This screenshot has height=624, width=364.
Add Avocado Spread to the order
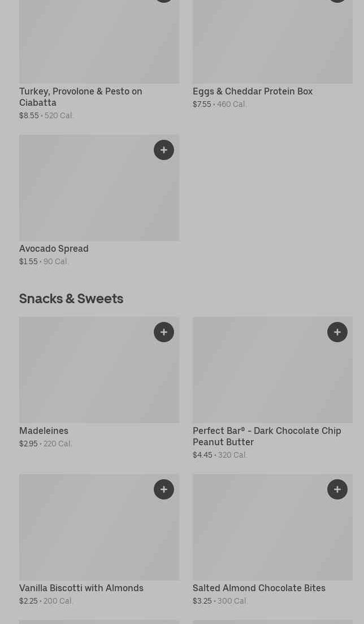[164, 150]
